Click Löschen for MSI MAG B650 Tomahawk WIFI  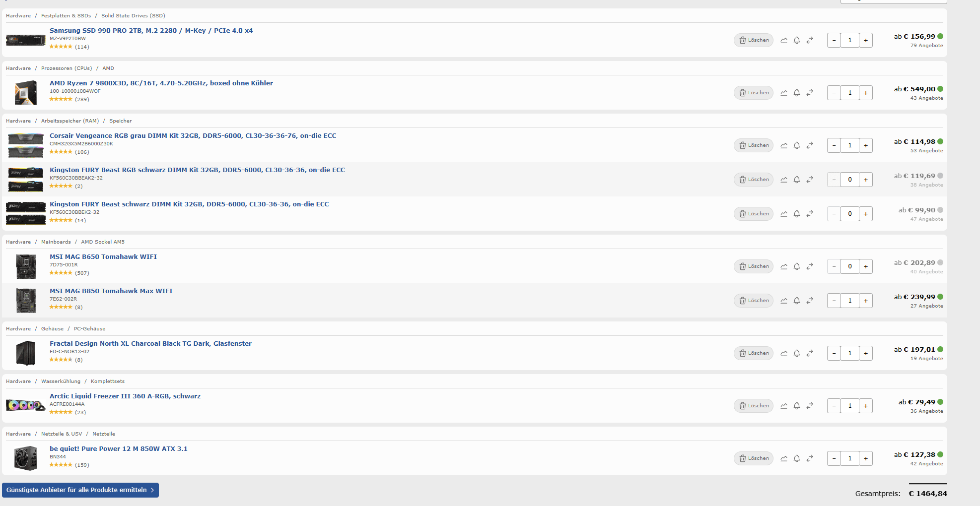pyautogui.click(x=754, y=266)
